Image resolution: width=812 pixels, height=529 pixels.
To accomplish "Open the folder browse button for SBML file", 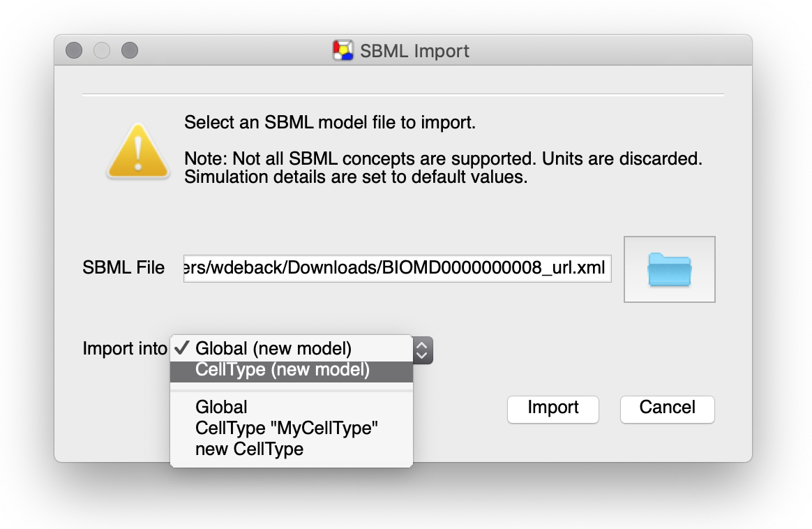I will 669,269.
